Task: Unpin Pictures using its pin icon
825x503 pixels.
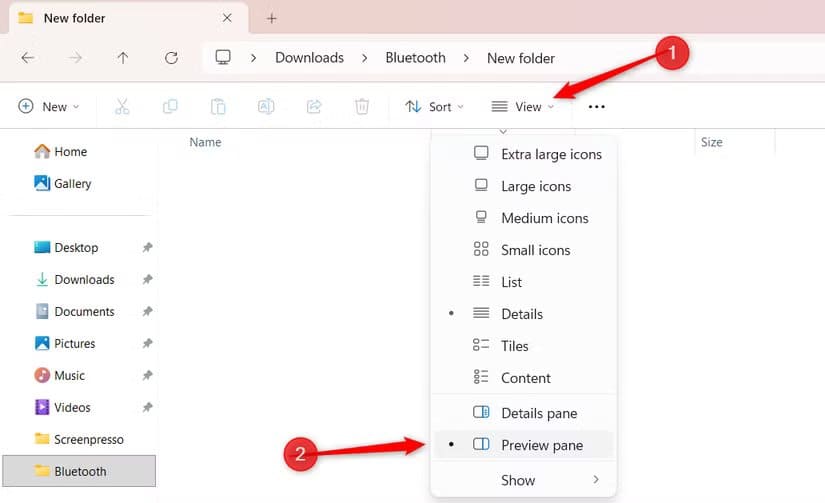Action: click(x=147, y=344)
